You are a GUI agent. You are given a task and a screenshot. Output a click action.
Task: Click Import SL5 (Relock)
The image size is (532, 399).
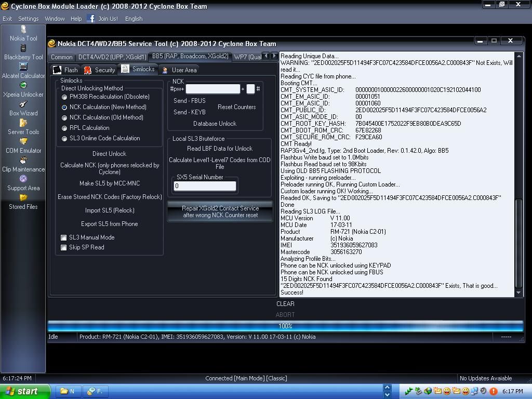[x=110, y=210]
